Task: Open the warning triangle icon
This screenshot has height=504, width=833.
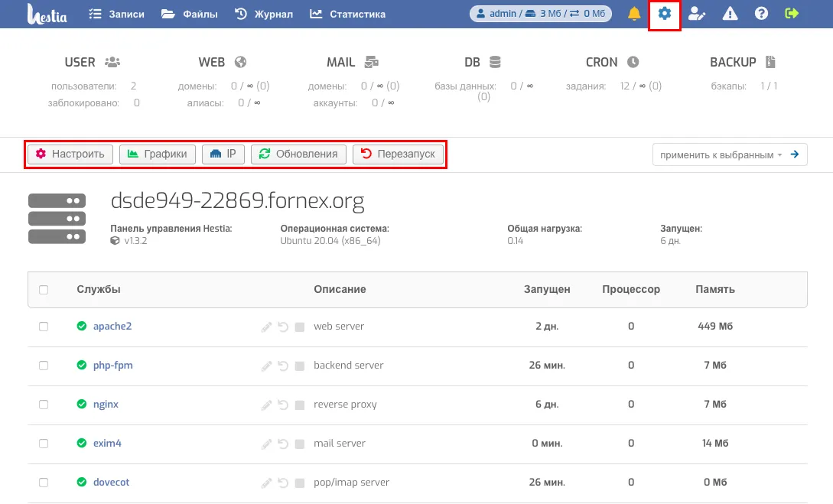Action: pyautogui.click(x=730, y=14)
